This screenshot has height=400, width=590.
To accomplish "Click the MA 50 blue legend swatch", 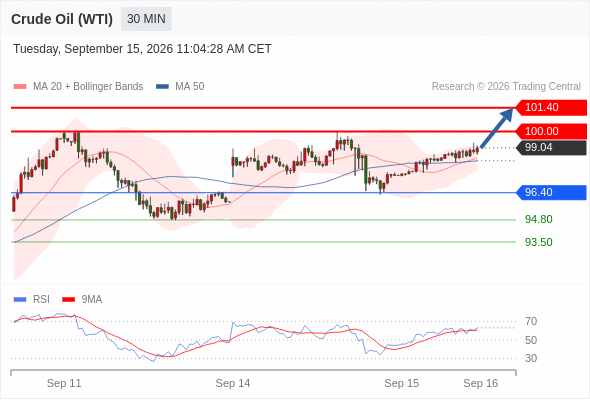I will click(x=162, y=87).
